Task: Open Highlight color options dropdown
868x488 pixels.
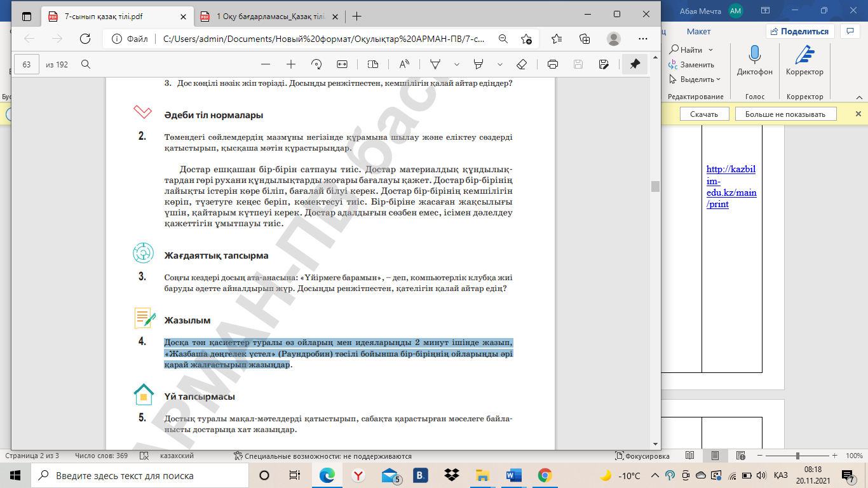Action: pyautogui.click(x=500, y=64)
